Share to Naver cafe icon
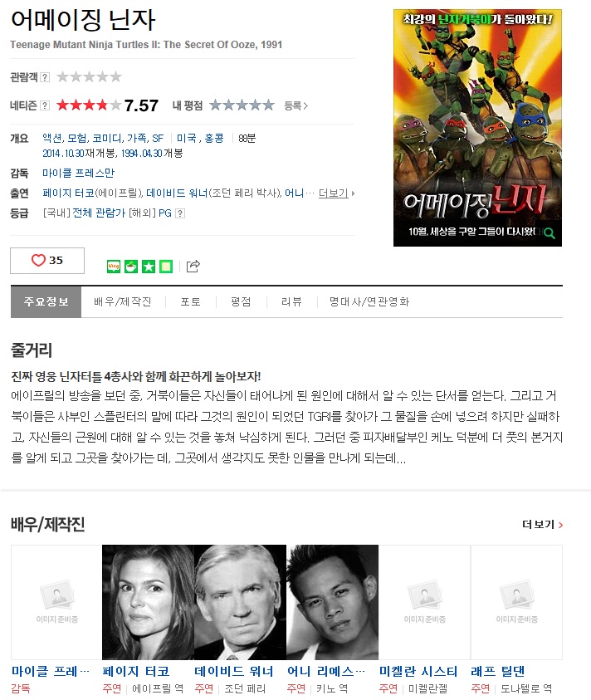591x700 pixels. tap(131, 267)
